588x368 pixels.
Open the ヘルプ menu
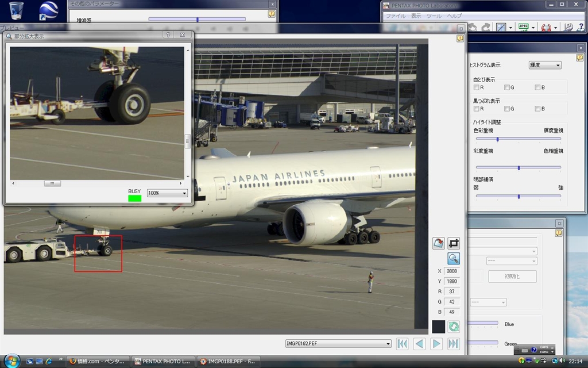(x=454, y=16)
